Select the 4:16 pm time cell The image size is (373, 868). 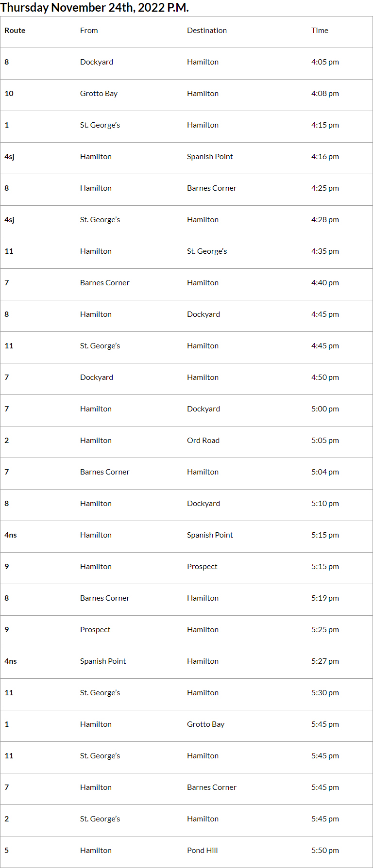(x=325, y=157)
